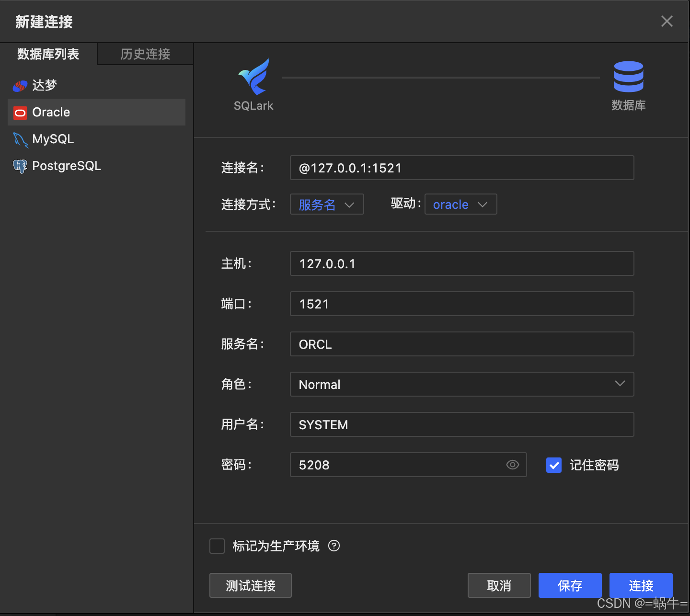Click the 测试连接 button

point(251,585)
